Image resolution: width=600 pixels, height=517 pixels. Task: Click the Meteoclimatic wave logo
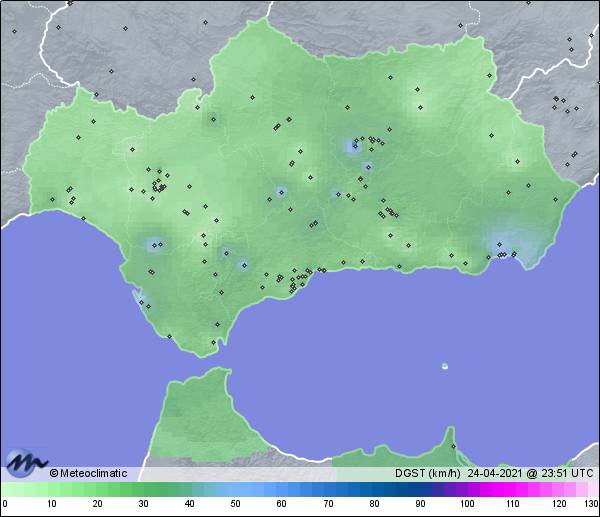click(26, 463)
